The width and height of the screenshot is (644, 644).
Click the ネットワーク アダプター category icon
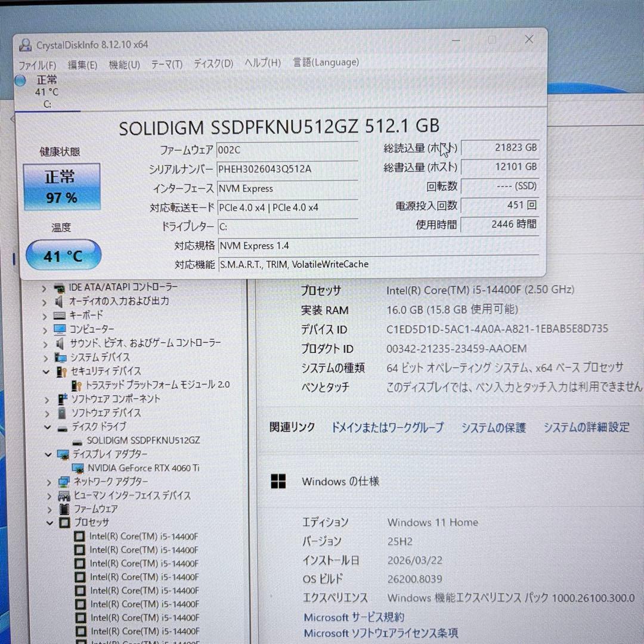(63, 482)
